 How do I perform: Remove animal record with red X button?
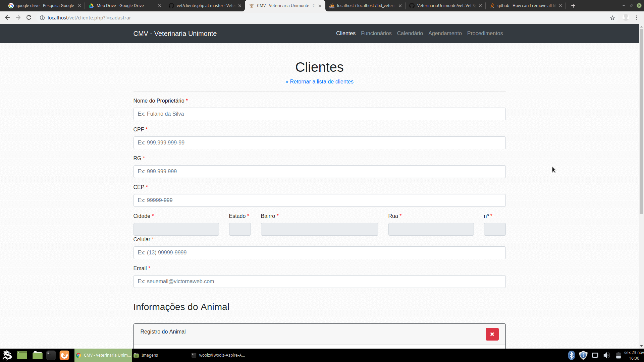click(492, 334)
